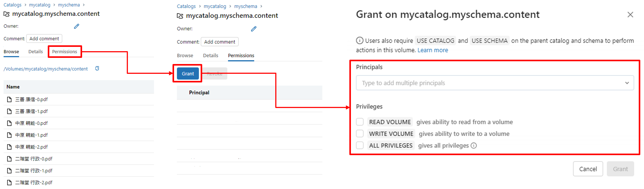644x189 pixels.
Task: Click the Learn more link
Action: [433, 50]
